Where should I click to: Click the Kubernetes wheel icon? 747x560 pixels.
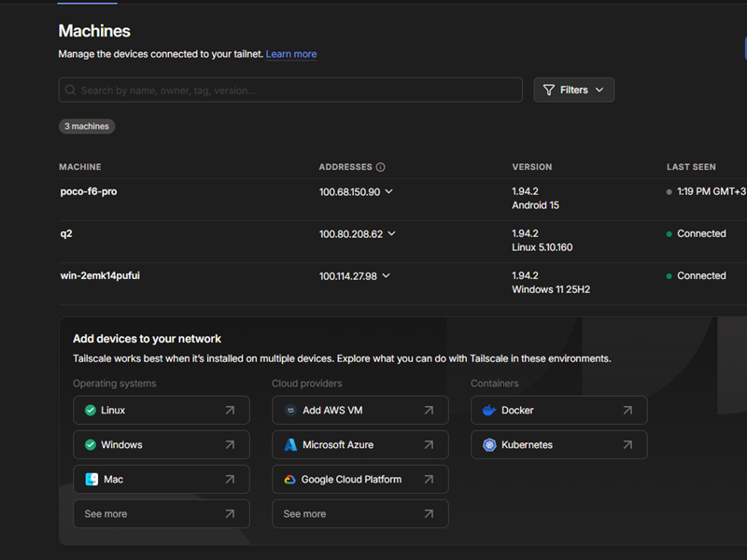488,445
